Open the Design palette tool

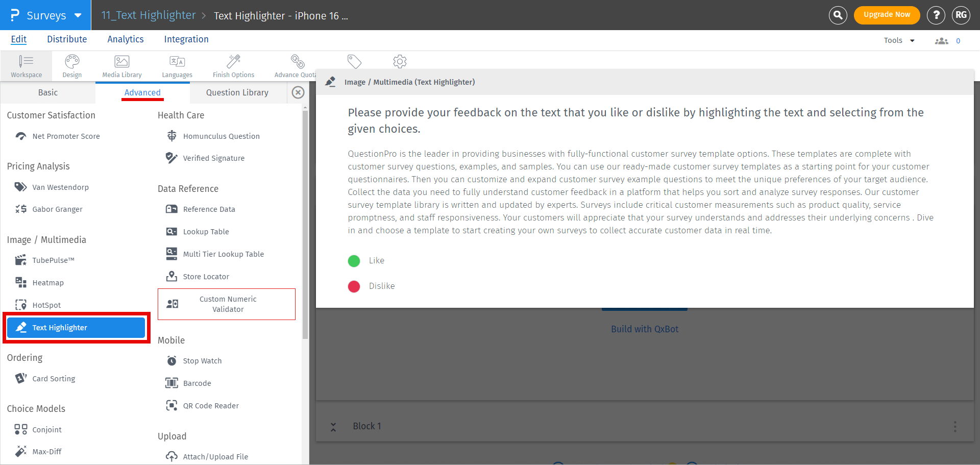(72, 66)
